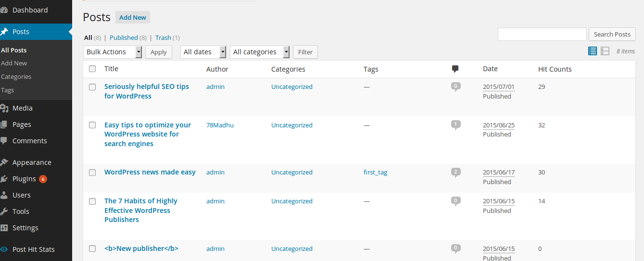Click the Add New button beside Posts
The height and width of the screenshot is (261, 644).
point(133,17)
